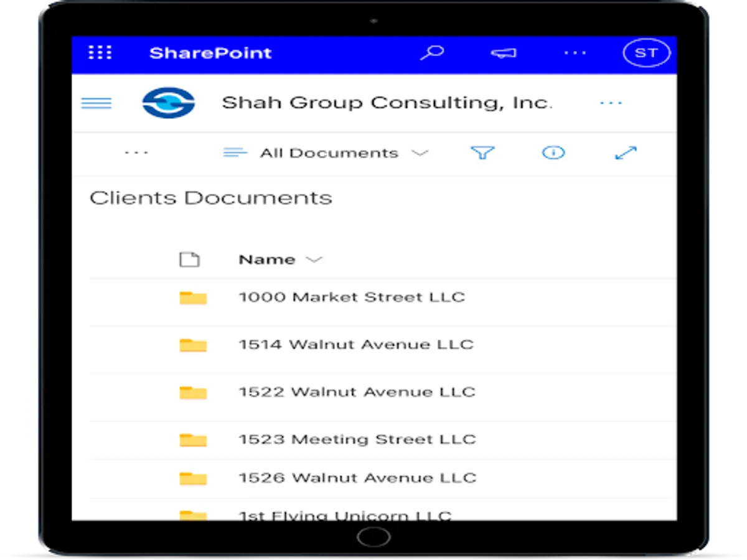Open 1522 Walnut Avenue LLC folder
This screenshot has height=560, width=747.
[x=357, y=392]
